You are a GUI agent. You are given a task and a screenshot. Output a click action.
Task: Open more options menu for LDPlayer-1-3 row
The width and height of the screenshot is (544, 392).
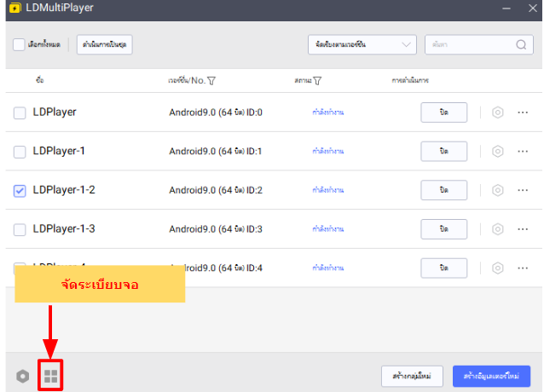click(523, 229)
